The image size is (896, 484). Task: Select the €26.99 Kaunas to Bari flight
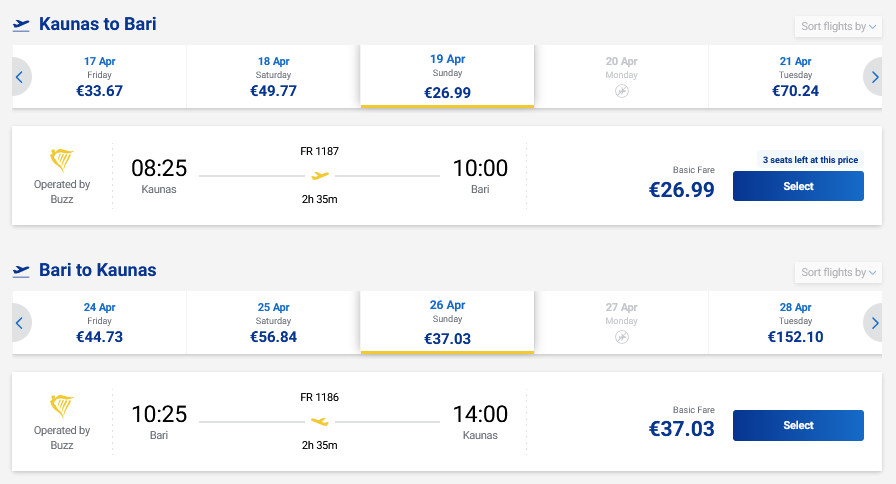pos(798,186)
